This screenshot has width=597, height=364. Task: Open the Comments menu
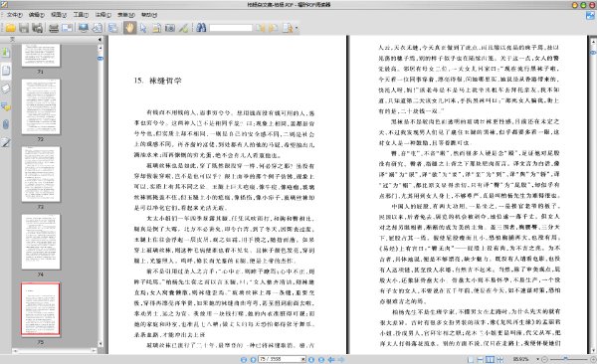[103, 15]
